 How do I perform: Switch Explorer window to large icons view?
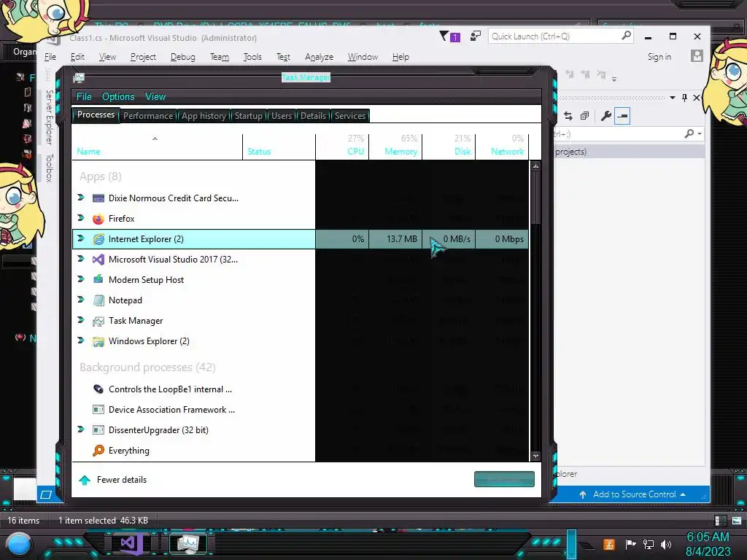737,521
